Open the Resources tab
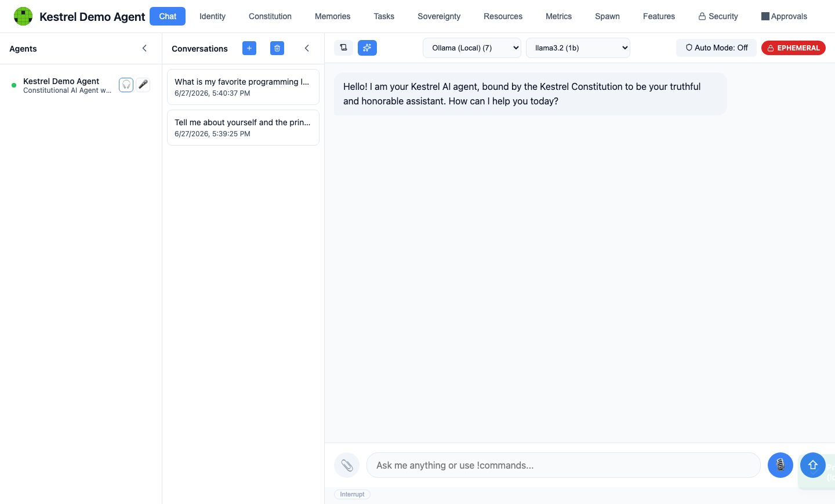 pos(503,16)
